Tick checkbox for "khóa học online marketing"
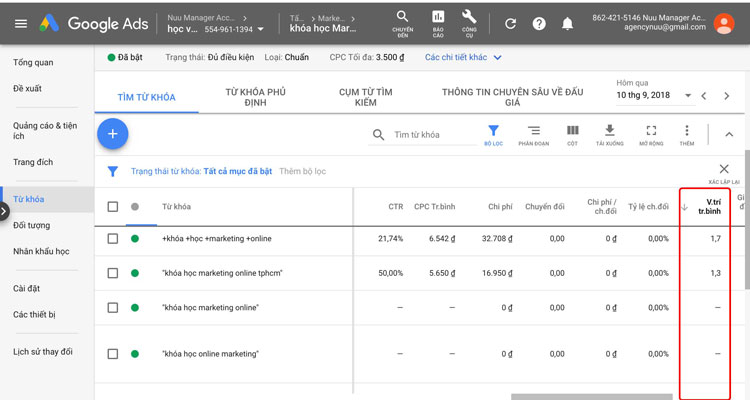750x400 pixels. pos(112,354)
